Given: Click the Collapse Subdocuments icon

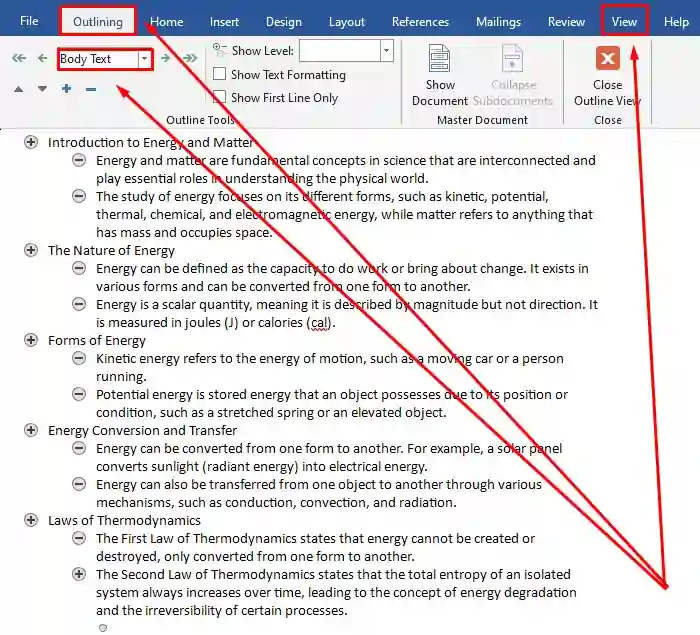Looking at the screenshot, I should [x=512, y=58].
